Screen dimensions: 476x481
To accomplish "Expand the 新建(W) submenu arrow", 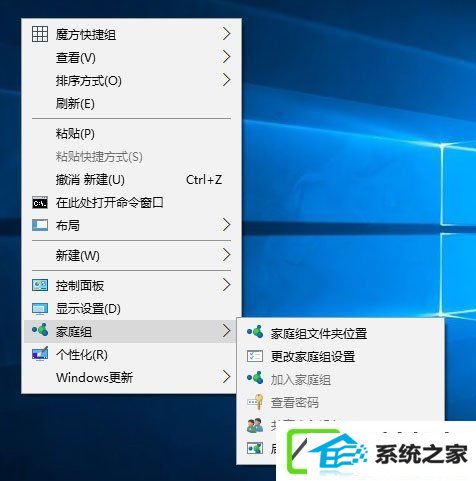I will 227,255.
